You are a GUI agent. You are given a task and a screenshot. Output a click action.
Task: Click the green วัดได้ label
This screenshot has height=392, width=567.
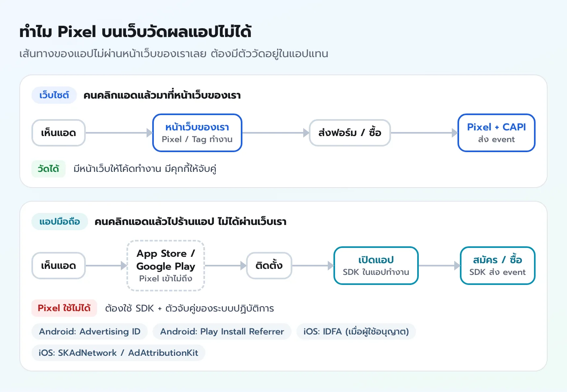point(48,169)
